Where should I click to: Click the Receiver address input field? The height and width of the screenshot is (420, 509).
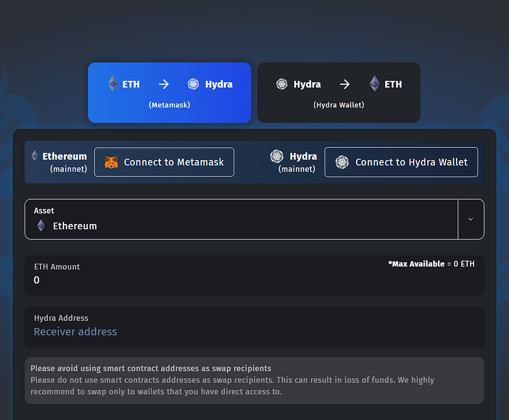click(255, 327)
